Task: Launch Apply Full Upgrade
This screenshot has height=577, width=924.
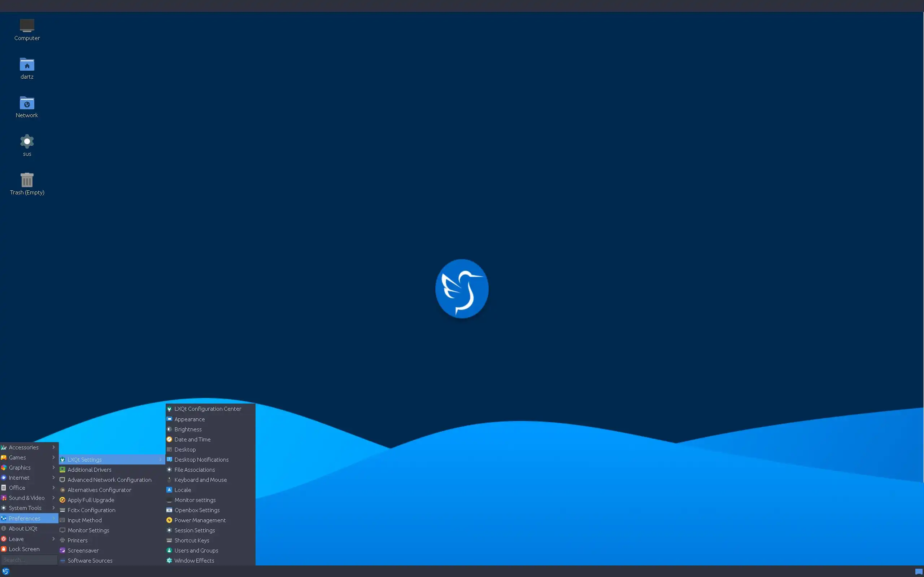Action: point(91,500)
